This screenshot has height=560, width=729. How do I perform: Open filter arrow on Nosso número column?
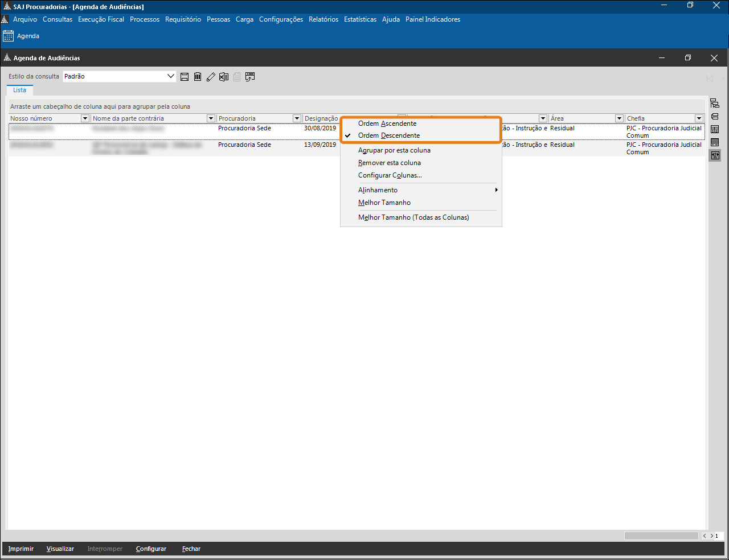tap(85, 118)
